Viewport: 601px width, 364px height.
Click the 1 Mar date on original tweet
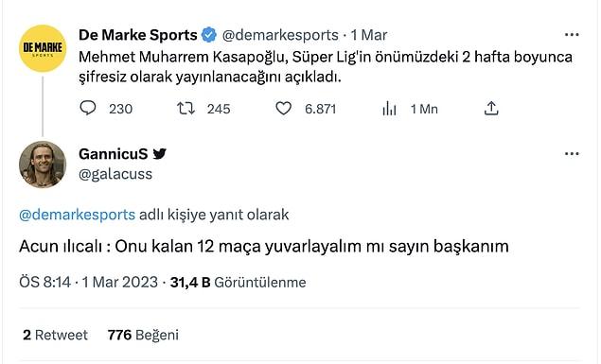click(369, 35)
